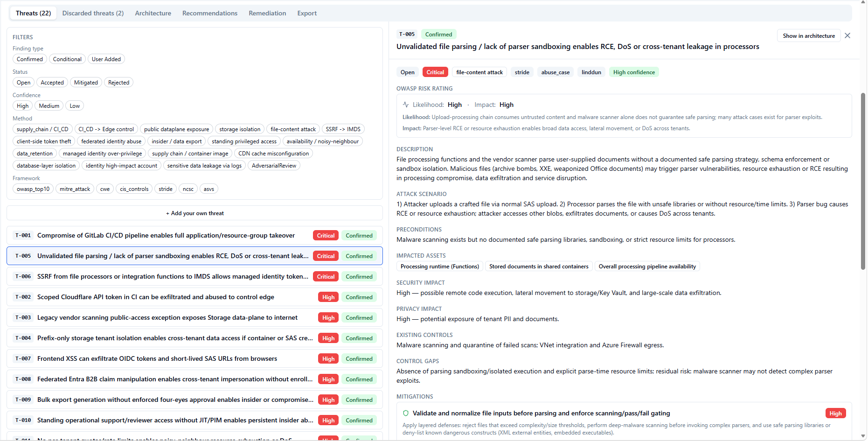Filter by Mitigated status
This screenshot has width=868, height=442.
[86, 83]
